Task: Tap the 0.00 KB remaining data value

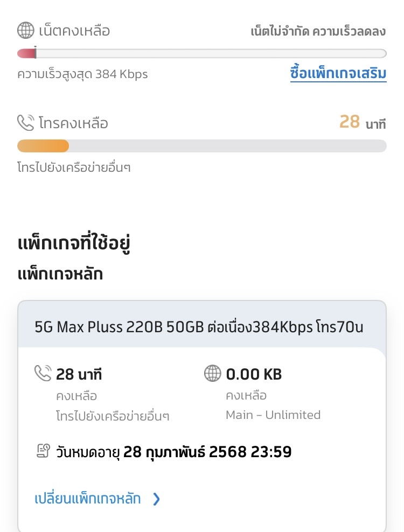Action: 254,374
